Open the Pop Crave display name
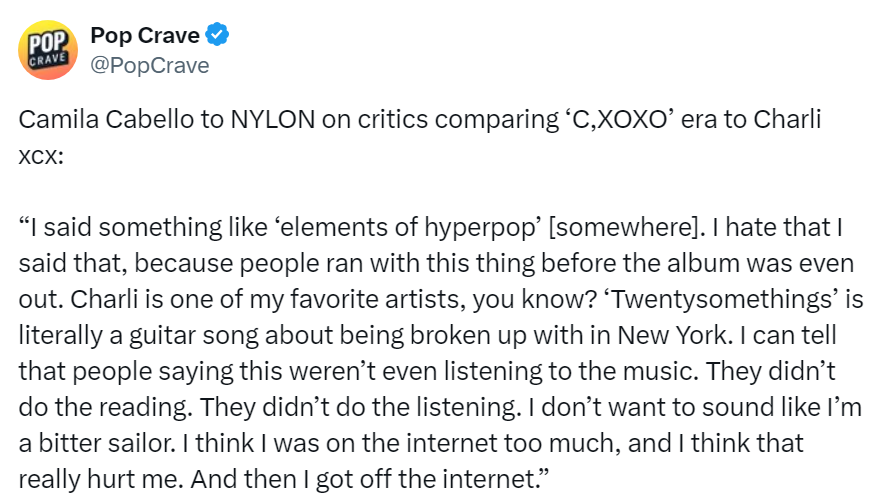This screenshot has height=502, width=877. [x=145, y=35]
